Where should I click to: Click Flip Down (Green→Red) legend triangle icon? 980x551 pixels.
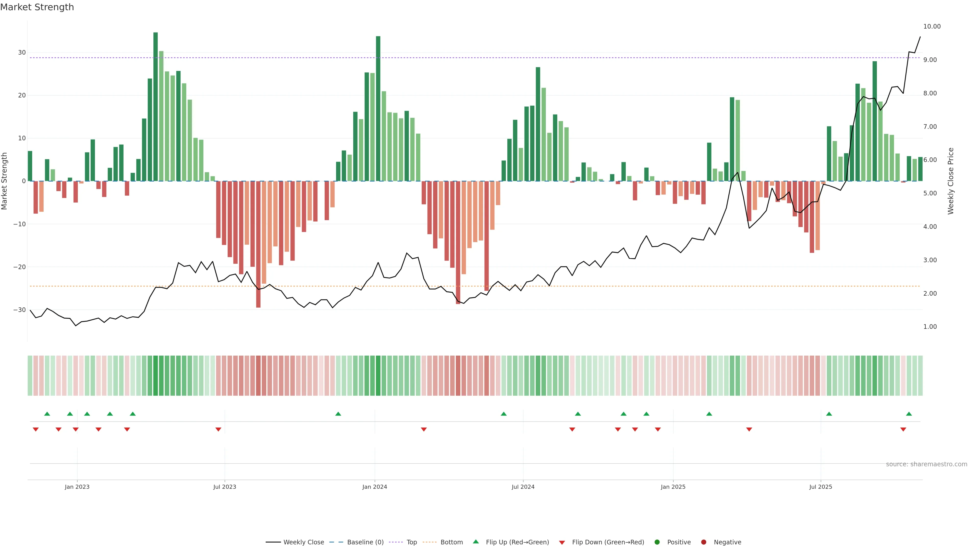[x=562, y=543]
